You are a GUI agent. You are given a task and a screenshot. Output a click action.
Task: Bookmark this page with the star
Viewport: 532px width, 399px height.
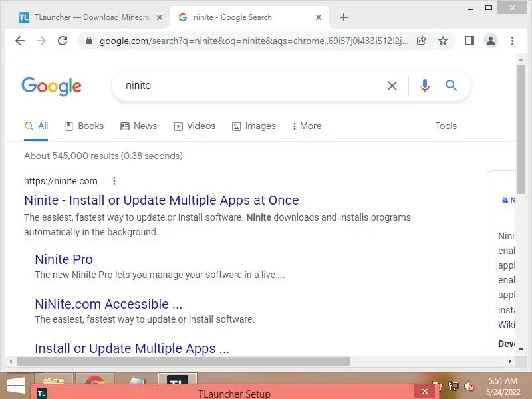pos(442,41)
